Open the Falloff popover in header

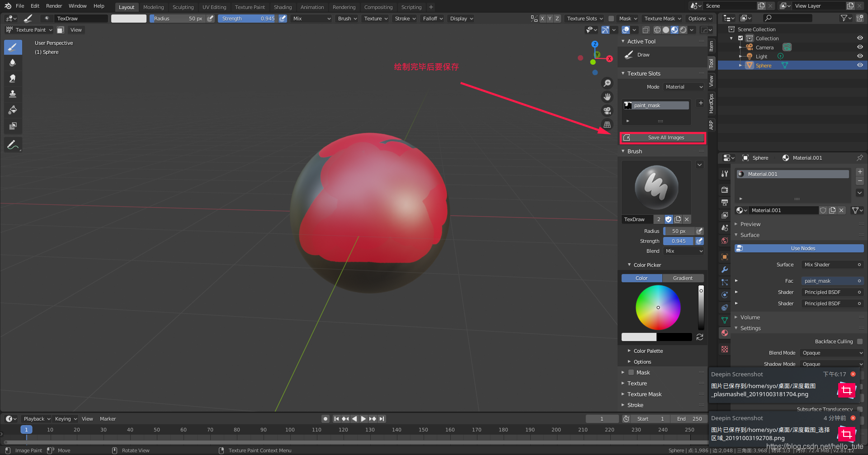click(433, 19)
